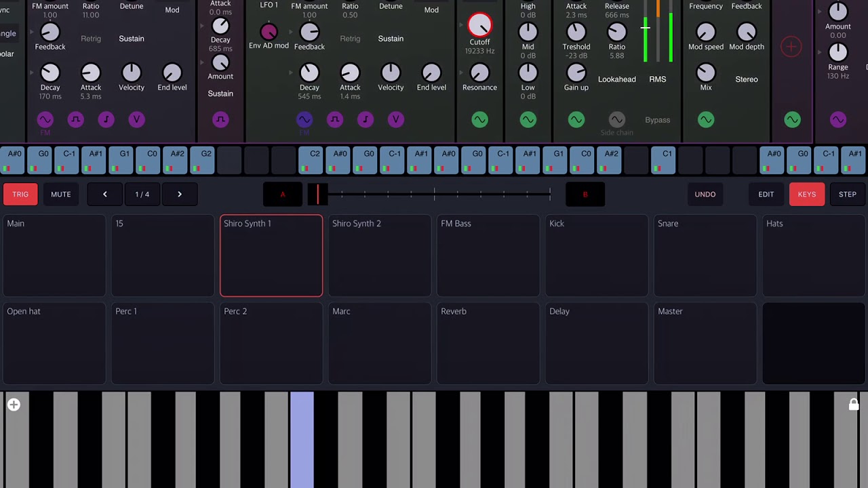Expand the triangle beside the 170 ms Decay knob
Image resolution: width=868 pixels, height=488 pixels.
coord(32,73)
